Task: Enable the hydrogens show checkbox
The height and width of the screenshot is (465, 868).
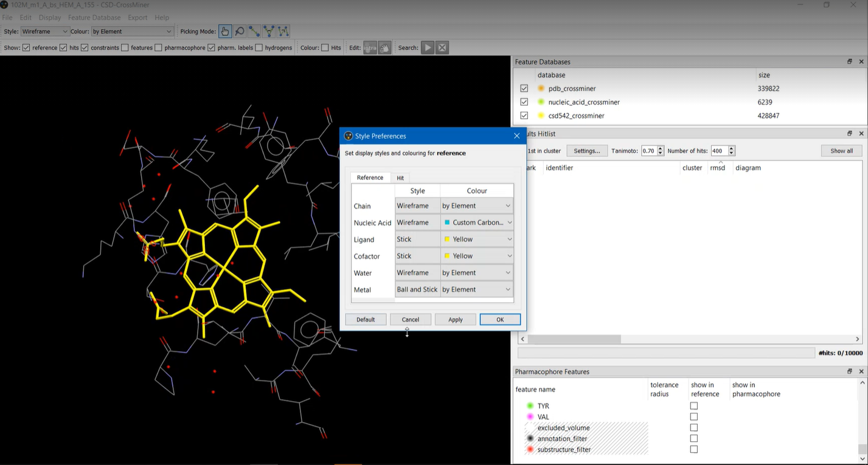Action: (259, 48)
